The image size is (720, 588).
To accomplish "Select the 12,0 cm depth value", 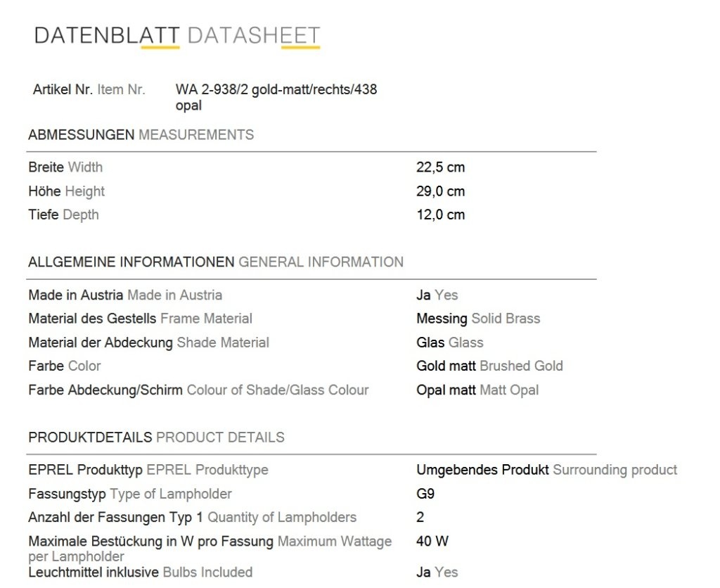I will point(440,215).
